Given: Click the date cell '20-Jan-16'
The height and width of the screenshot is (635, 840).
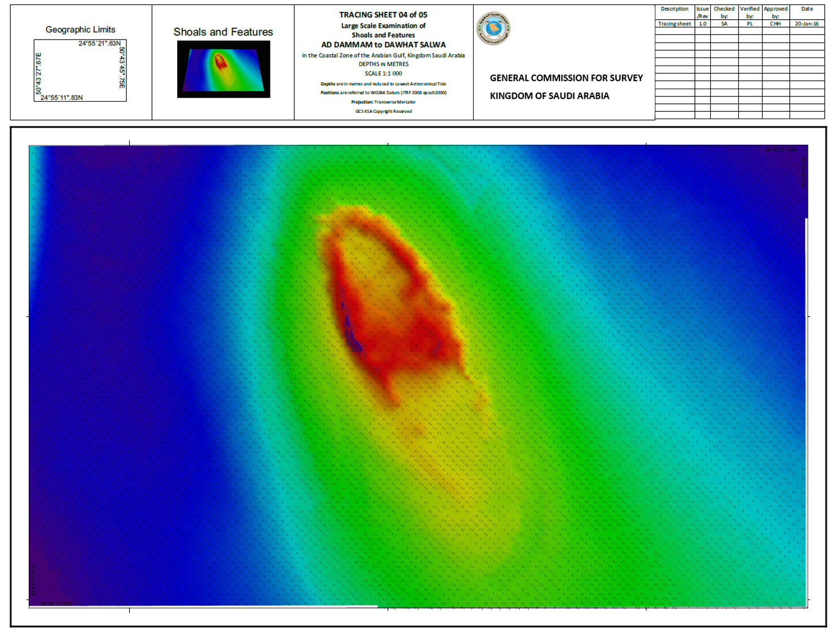Looking at the screenshot, I should point(807,24).
